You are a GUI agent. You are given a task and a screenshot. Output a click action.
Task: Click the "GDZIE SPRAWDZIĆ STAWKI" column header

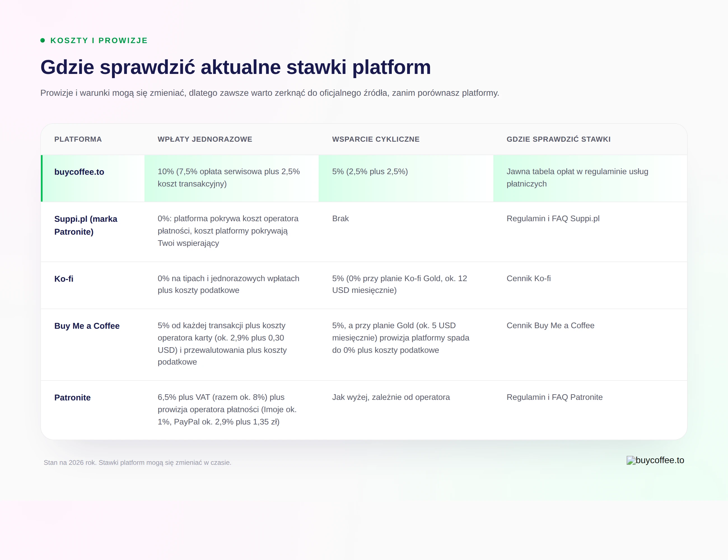(558, 139)
